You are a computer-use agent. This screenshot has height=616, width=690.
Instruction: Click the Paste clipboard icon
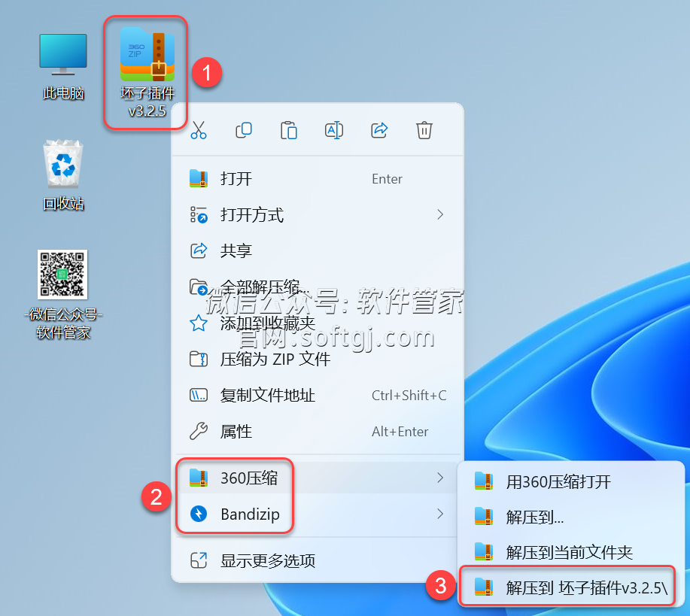tap(289, 130)
